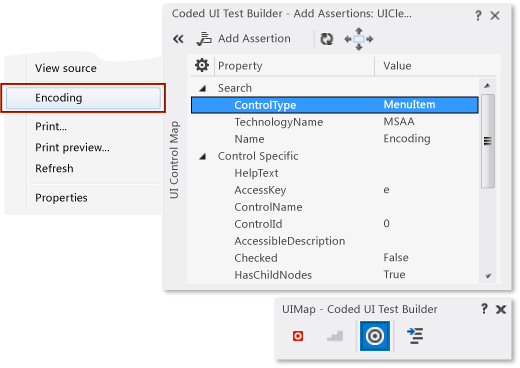Click the Value column header
This screenshot has height=368, width=520.
(397, 66)
